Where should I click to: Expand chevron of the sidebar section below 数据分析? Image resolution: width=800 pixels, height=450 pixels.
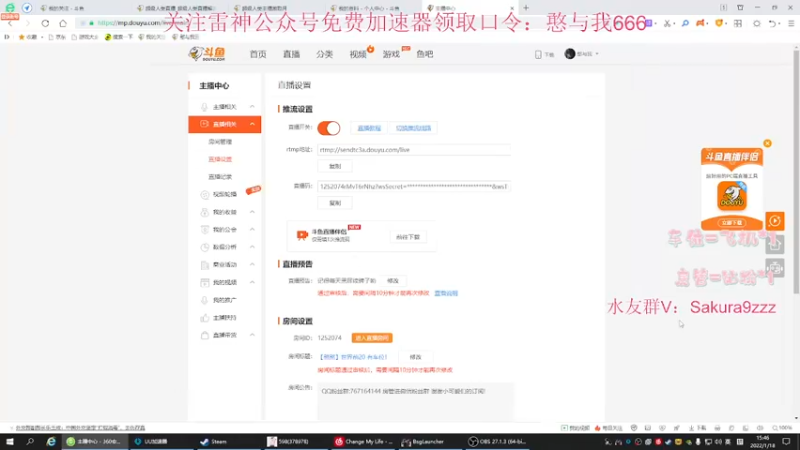(252, 265)
